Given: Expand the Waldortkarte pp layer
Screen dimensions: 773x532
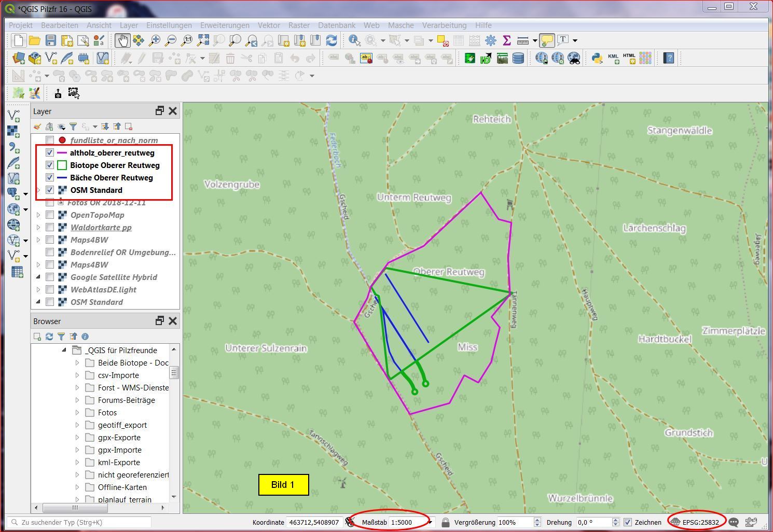Looking at the screenshot, I should click(38, 228).
